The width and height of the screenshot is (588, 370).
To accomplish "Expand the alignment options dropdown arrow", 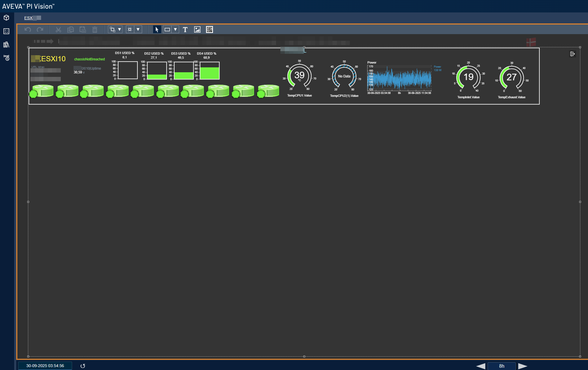I will click(x=138, y=29).
